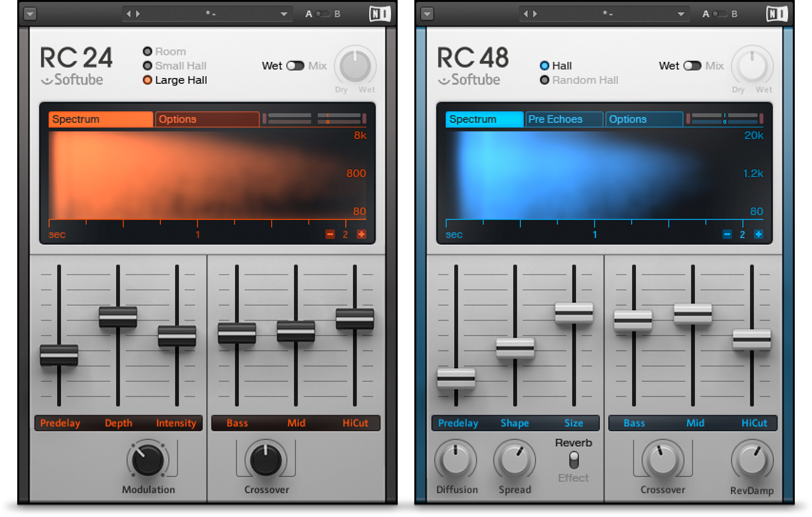Click the Diffusion knob in RC 48
Viewport: 812px width, 517px height.
[x=456, y=461]
